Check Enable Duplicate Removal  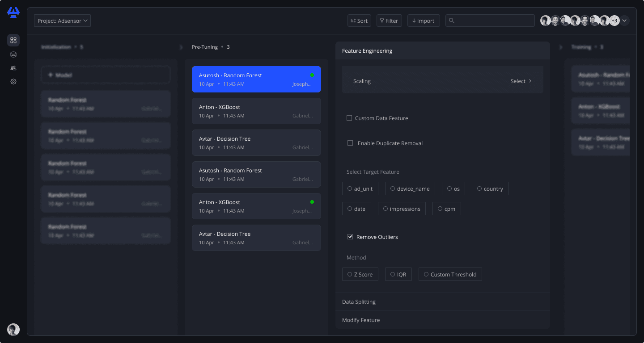pos(350,143)
